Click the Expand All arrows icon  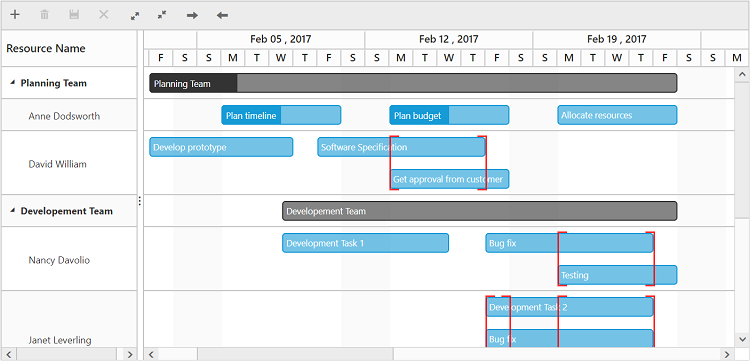135,15
